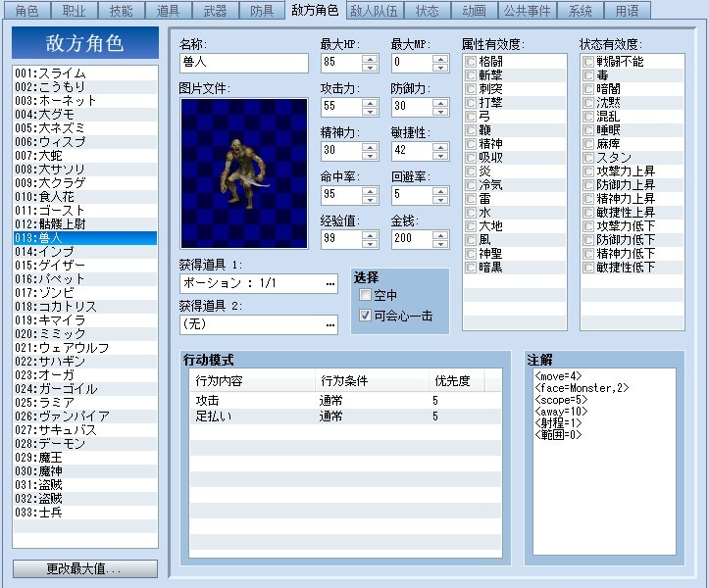Screen dimensions: 709x588
Task: Select enemy 014:インプ in list
Action: point(85,252)
